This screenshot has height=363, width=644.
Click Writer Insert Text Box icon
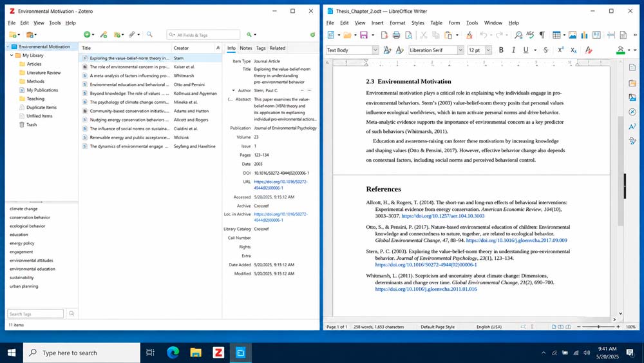coord(596,35)
